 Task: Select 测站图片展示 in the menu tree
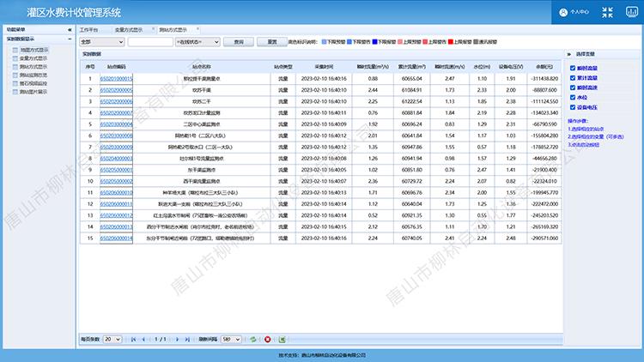[x=33, y=92]
